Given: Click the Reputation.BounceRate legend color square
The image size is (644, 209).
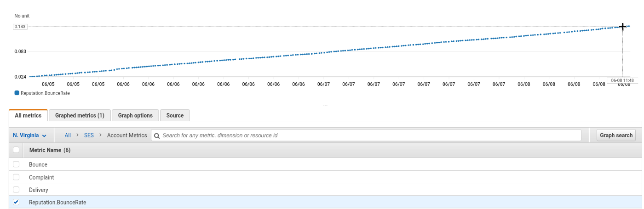Looking at the screenshot, I should (17, 93).
